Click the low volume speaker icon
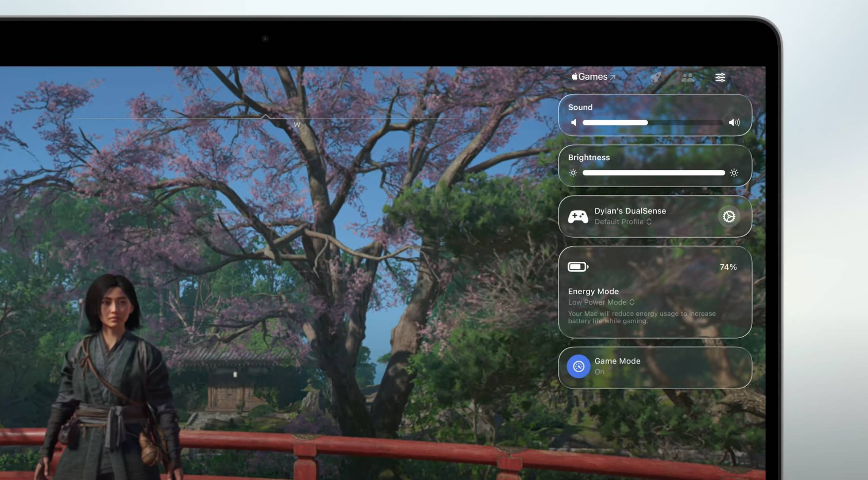The height and width of the screenshot is (480, 868). pyautogui.click(x=574, y=122)
